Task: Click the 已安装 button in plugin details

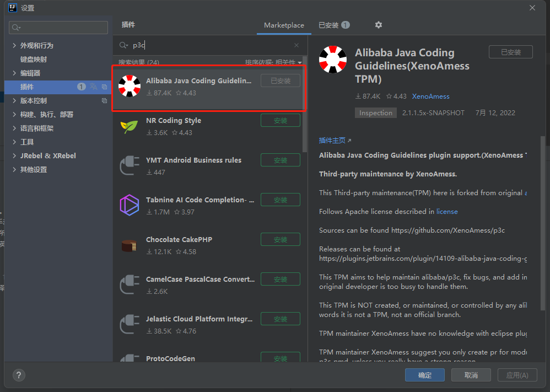Action: click(511, 52)
